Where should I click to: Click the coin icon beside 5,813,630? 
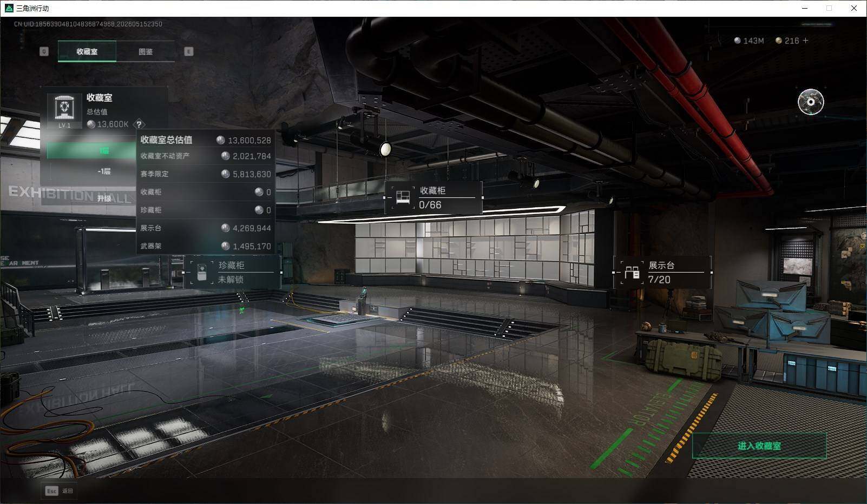226,174
